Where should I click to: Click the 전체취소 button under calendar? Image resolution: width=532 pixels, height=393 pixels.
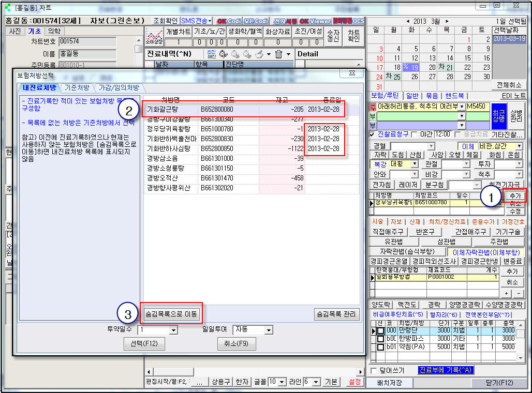click(509, 85)
